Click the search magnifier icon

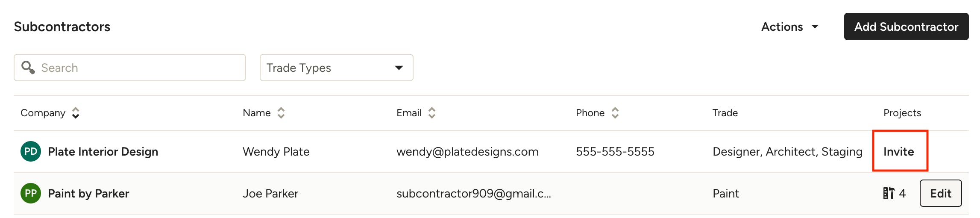[x=28, y=68]
